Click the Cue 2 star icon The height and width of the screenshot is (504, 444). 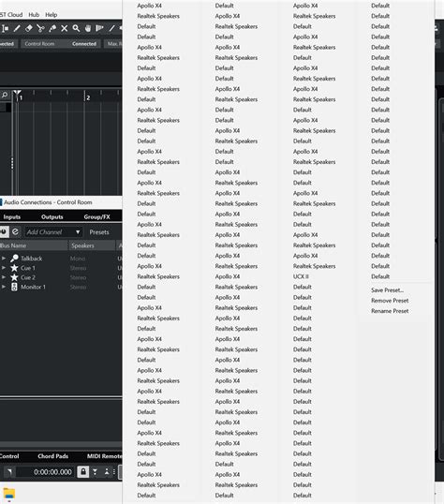coord(14,277)
